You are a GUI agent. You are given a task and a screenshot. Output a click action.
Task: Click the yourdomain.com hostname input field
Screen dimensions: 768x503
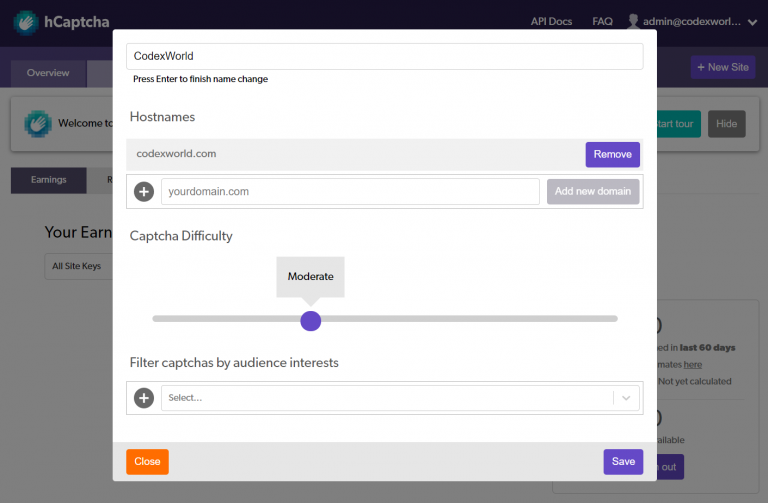click(350, 192)
